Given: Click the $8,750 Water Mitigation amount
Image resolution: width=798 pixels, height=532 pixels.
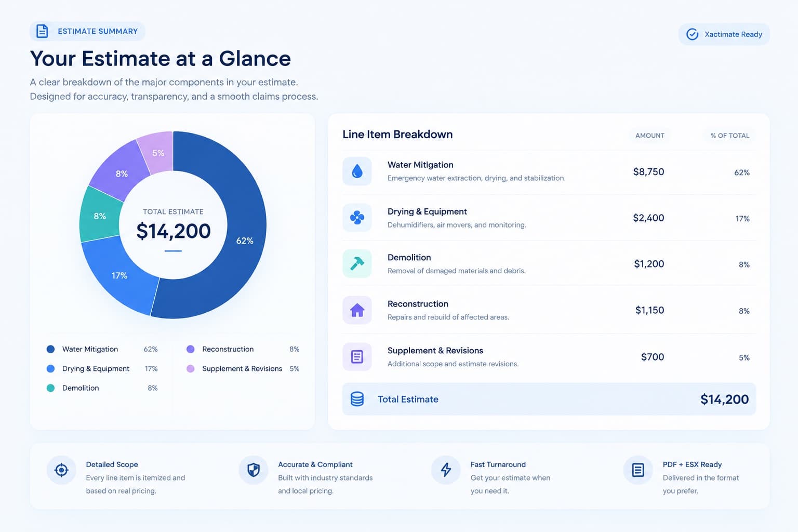Looking at the screenshot, I should 648,172.
